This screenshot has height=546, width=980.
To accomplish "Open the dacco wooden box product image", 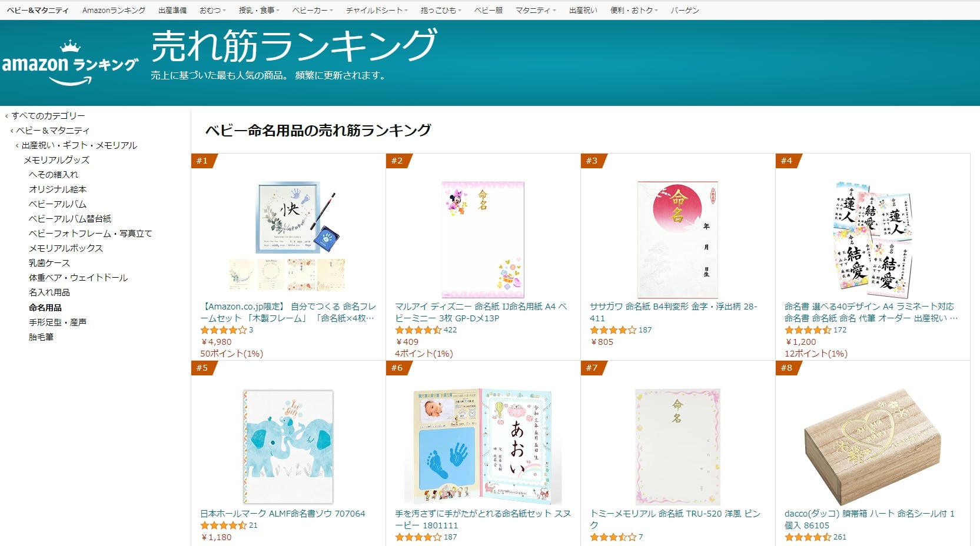I will (x=872, y=446).
